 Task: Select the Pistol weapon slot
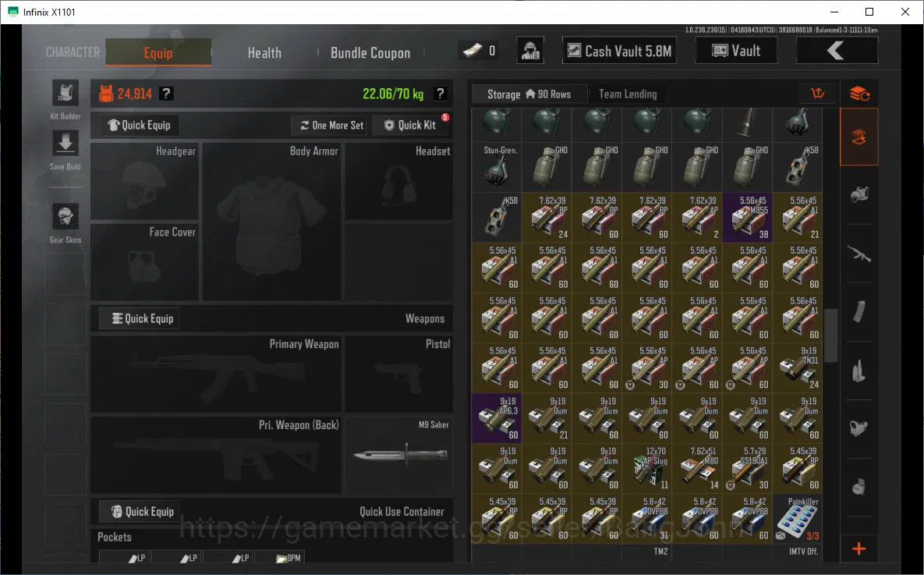coord(399,374)
